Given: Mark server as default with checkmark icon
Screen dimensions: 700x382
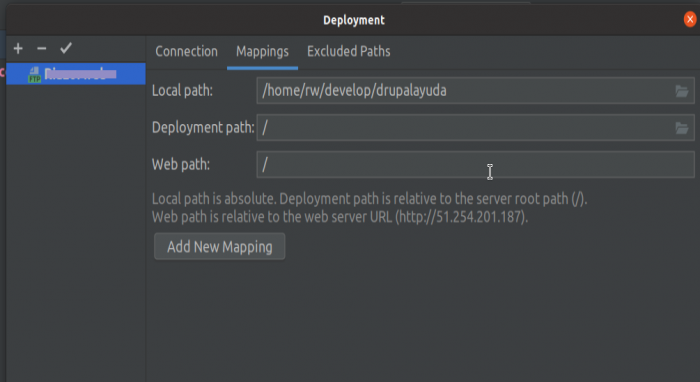Looking at the screenshot, I should point(66,48).
